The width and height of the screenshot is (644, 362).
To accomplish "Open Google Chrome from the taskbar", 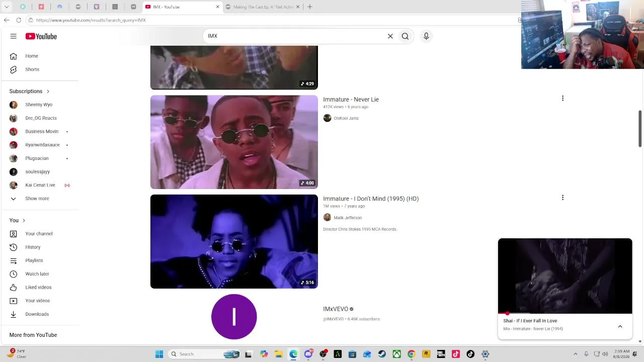I will (411, 354).
